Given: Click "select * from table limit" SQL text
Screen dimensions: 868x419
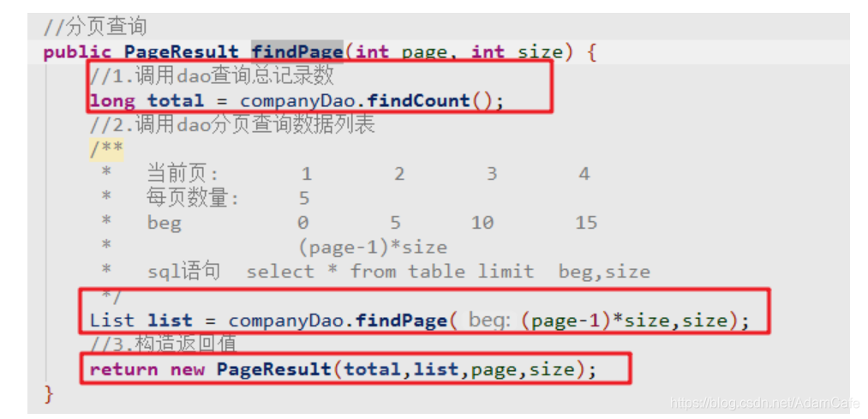Looking at the screenshot, I should (390, 272).
